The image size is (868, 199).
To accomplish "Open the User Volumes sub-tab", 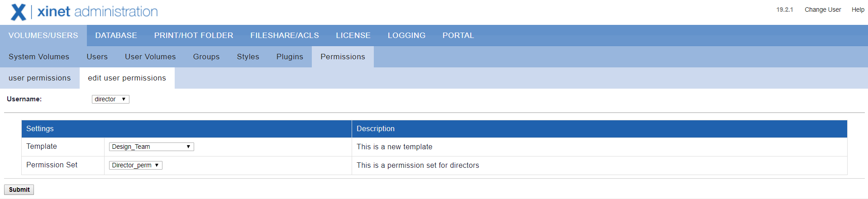I will [x=150, y=57].
